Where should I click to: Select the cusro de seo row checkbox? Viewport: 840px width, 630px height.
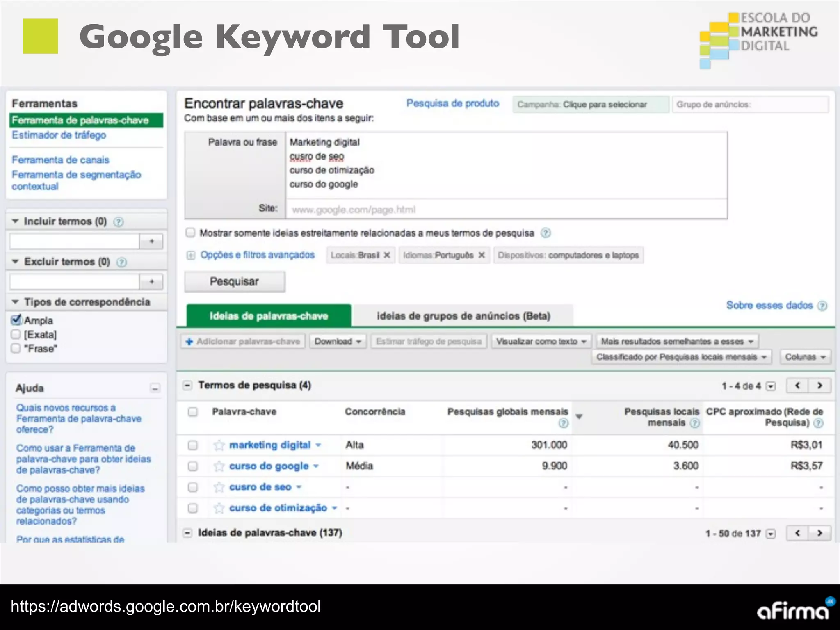pos(192,487)
